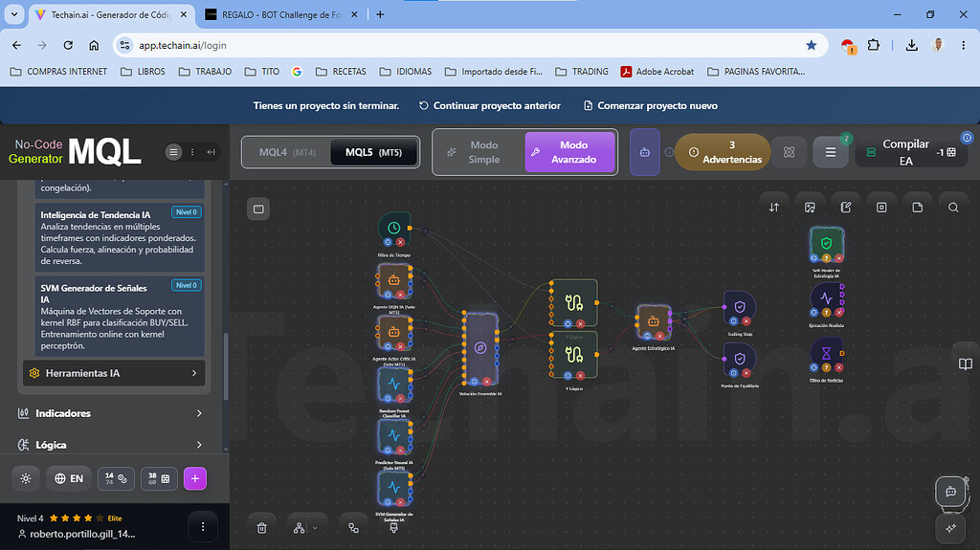Click the export image icon on canvas toolbar
The width and height of the screenshot is (980, 550).
pos(810,208)
